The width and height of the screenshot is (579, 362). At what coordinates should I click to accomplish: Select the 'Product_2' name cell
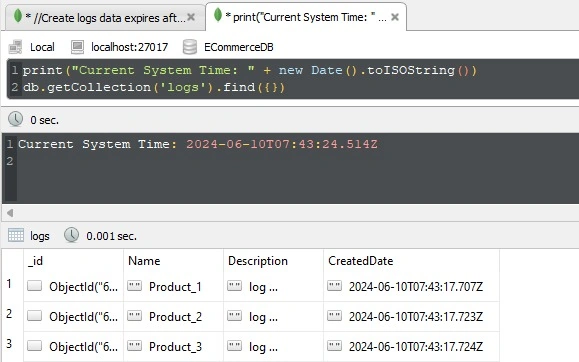[175, 317]
